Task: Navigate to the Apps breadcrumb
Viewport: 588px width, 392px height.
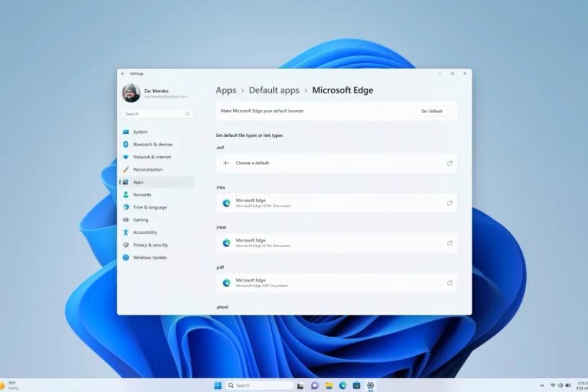Action: click(226, 91)
